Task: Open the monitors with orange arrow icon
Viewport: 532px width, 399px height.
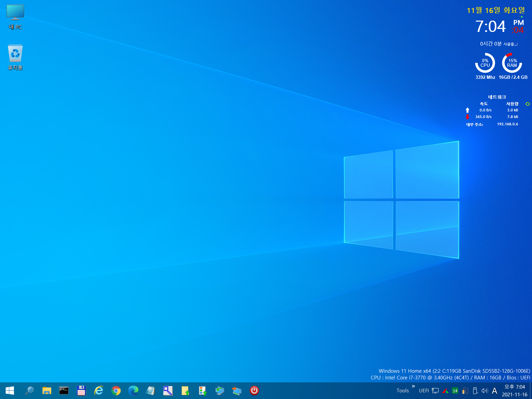Action: tap(237, 391)
